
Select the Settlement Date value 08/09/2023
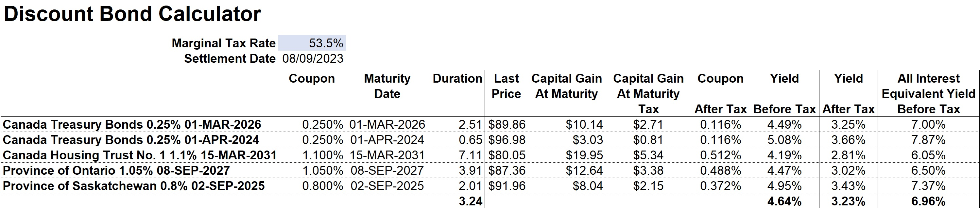coord(313,59)
